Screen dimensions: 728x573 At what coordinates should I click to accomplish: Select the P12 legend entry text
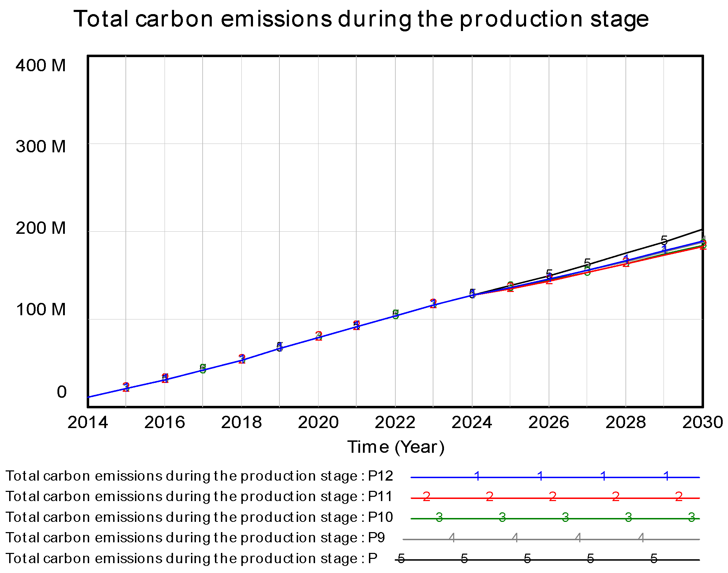pos(199,476)
